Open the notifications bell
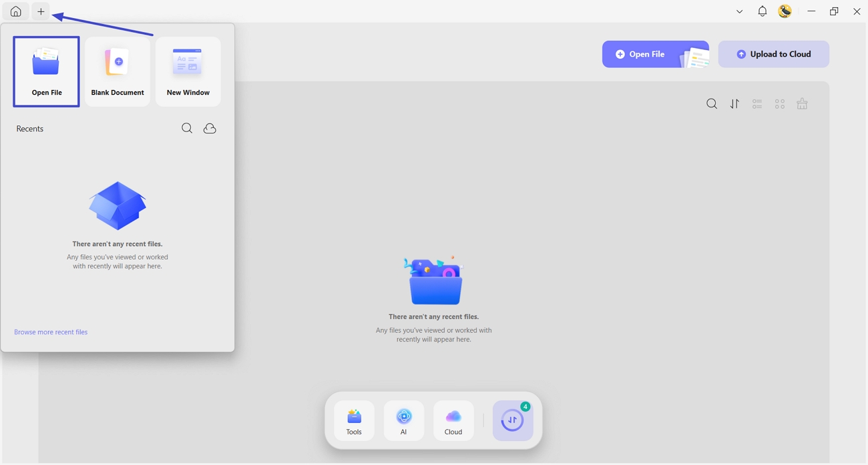Screen dimensions: 868x465 (x=762, y=11)
